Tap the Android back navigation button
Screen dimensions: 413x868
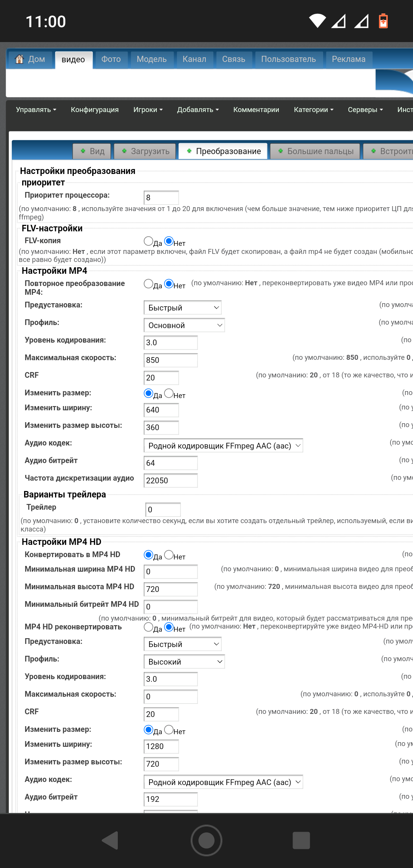coord(110,840)
